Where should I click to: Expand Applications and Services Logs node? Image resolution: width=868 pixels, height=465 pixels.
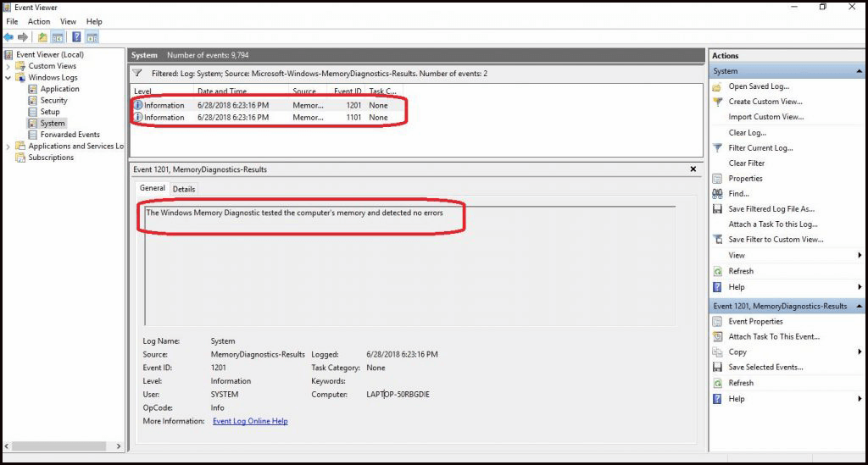click(x=8, y=147)
